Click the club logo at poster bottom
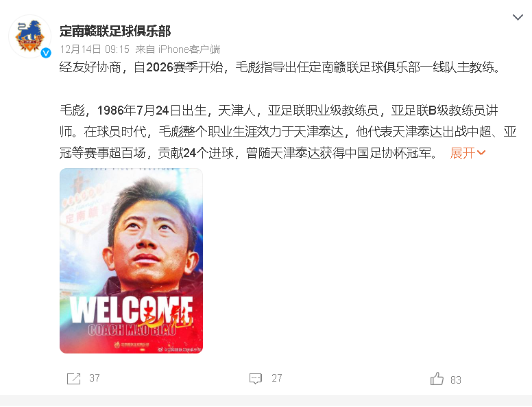Screen dimensions: 532x407 132,345
